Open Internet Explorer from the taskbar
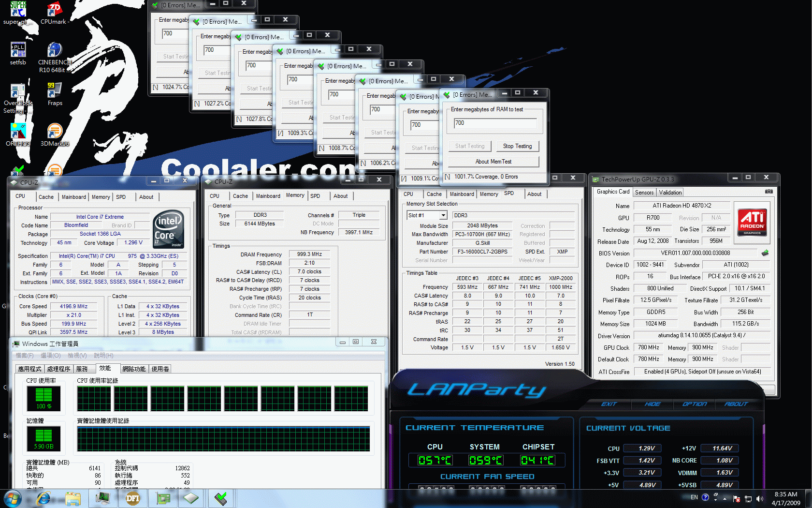The width and height of the screenshot is (812, 508). coord(43,498)
